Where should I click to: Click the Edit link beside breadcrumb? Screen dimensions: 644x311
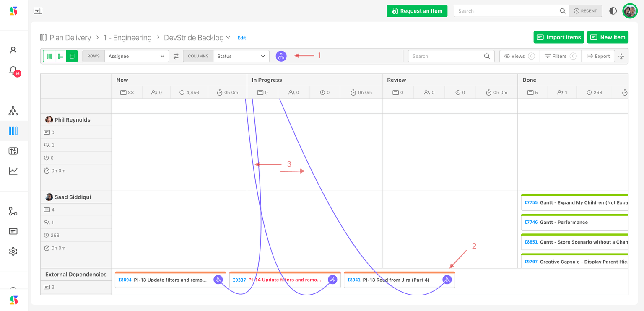pos(241,38)
